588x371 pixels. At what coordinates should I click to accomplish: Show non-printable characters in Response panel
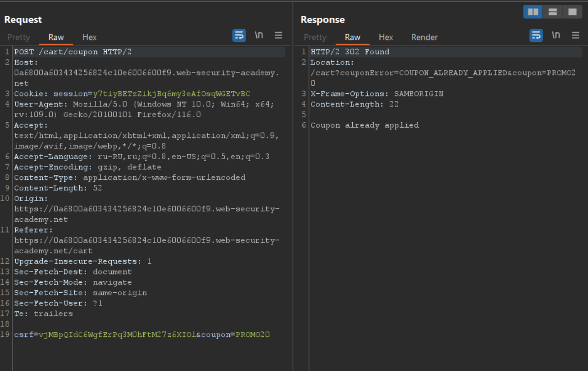point(556,35)
